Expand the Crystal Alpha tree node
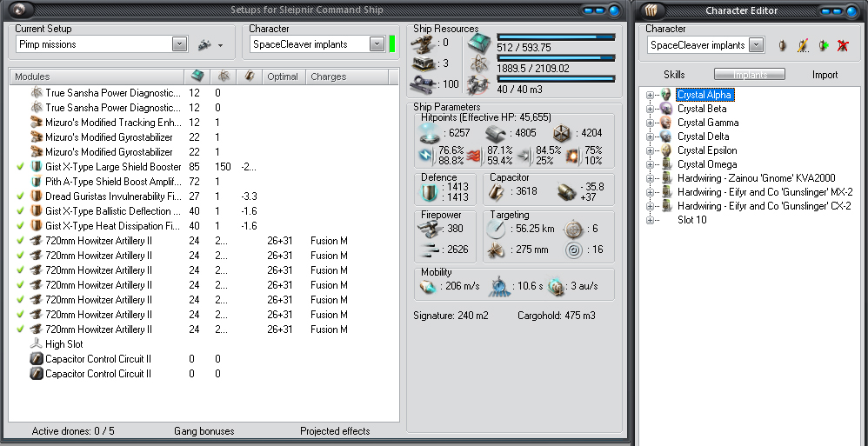The width and height of the screenshot is (868, 446). coord(650,95)
